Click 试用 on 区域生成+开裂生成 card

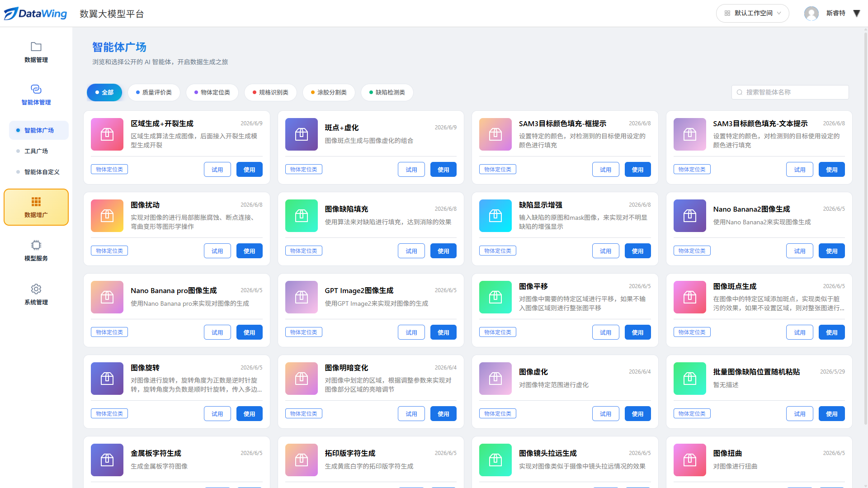point(217,170)
